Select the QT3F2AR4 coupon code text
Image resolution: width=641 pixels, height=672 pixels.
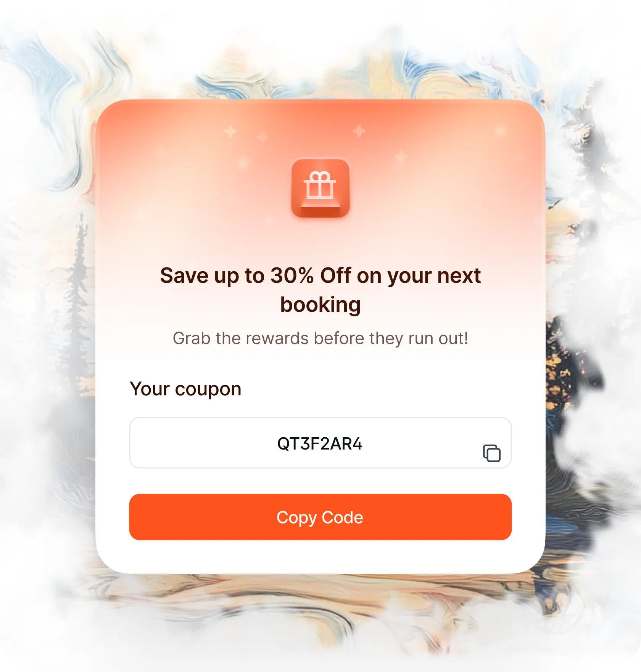pyautogui.click(x=320, y=444)
